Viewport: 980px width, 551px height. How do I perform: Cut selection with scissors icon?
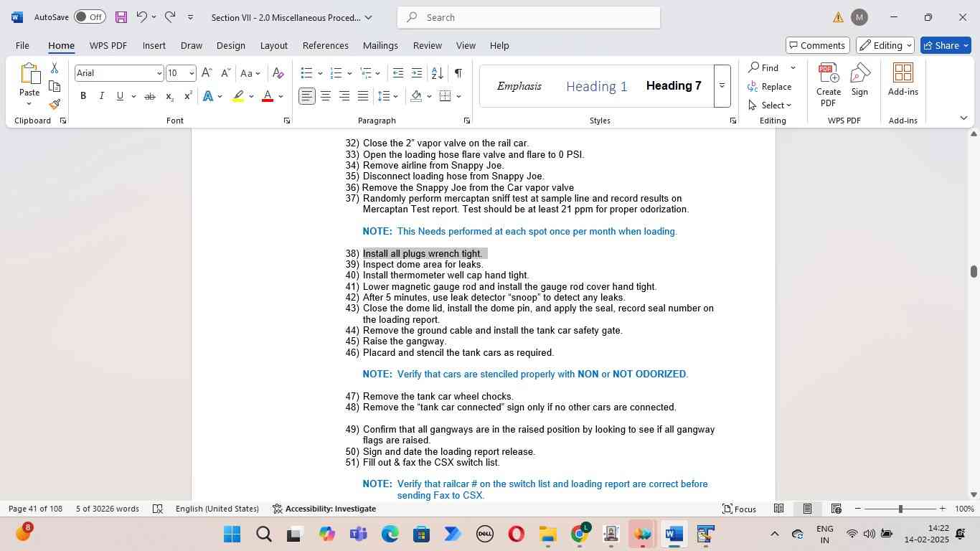pos(55,68)
